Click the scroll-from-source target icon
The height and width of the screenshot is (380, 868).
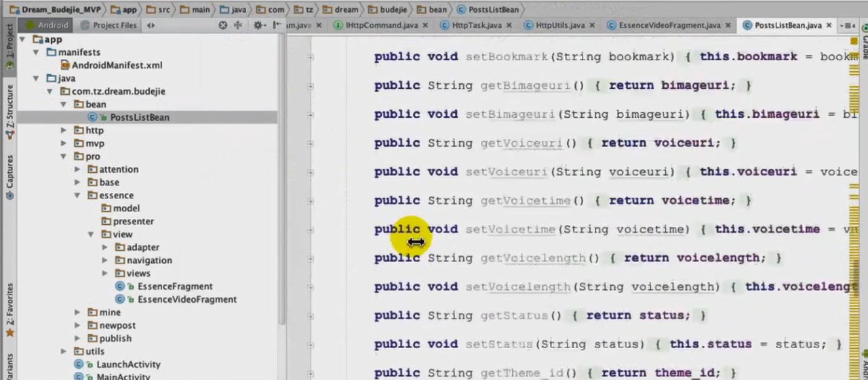(222, 25)
